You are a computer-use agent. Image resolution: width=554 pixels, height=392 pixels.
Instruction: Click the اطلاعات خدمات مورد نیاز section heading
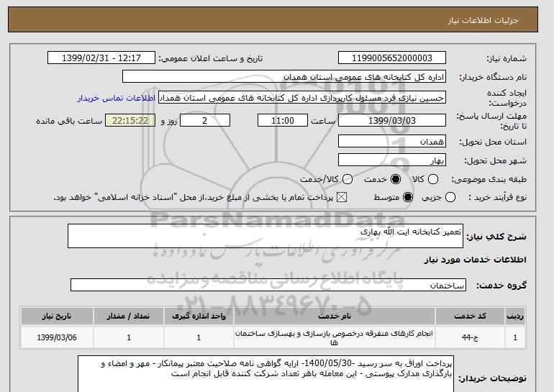(x=475, y=260)
